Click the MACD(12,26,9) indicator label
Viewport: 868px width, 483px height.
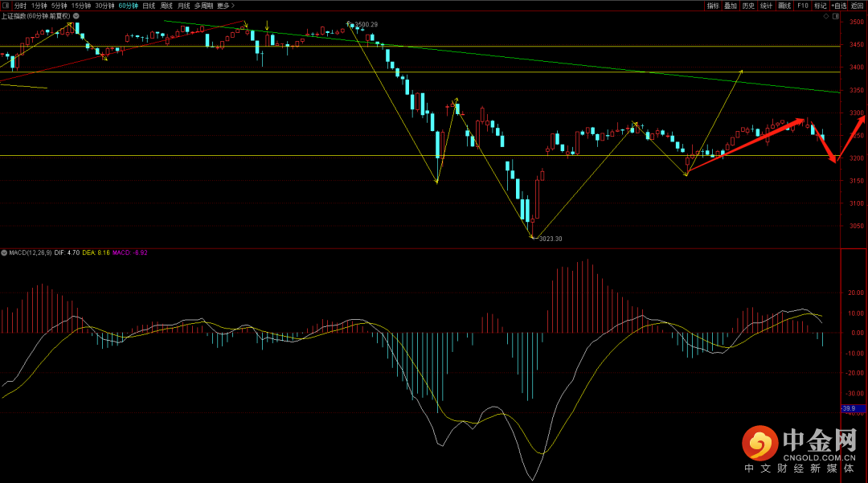point(31,253)
